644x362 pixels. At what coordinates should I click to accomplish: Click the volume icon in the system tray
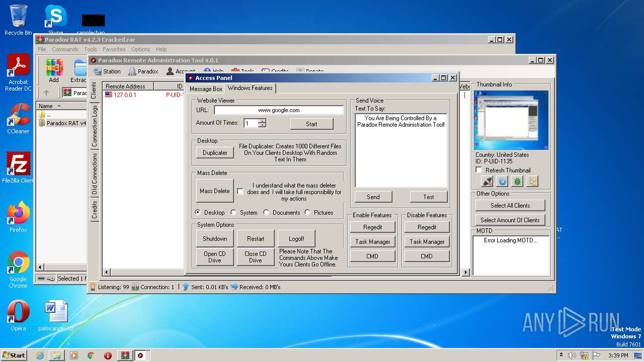pyautogui.click(x=572, y=355)
